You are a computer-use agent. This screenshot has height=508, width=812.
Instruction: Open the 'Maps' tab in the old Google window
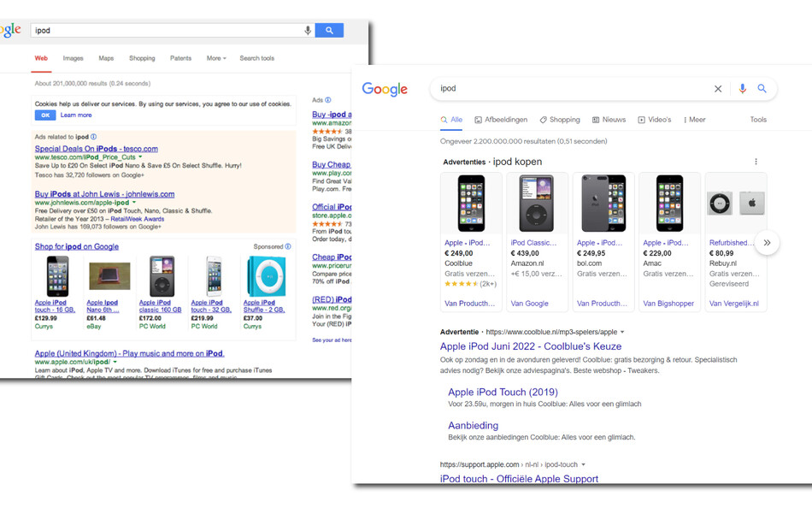(x=106, y=58)
